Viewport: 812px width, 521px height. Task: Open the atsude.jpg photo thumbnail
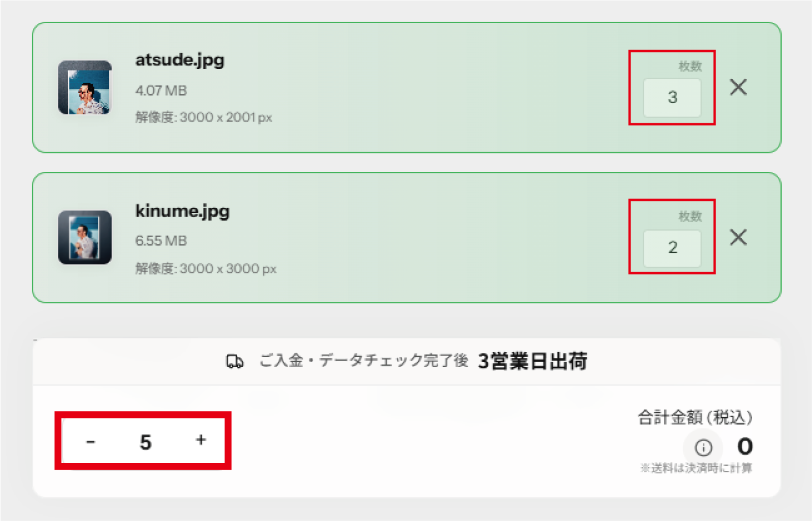pyautogui.click(x=85, y=88)
